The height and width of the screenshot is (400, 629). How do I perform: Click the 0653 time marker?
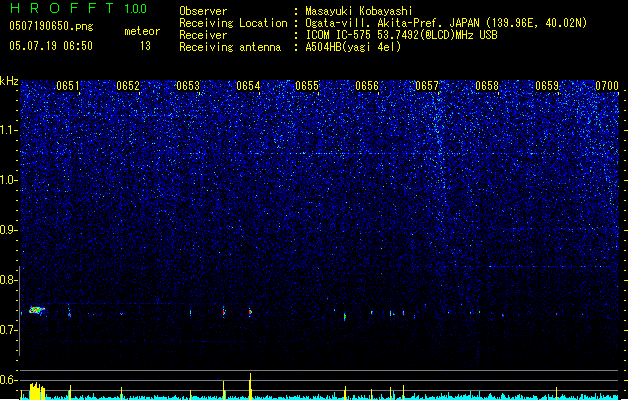click(x=188, y=86)
